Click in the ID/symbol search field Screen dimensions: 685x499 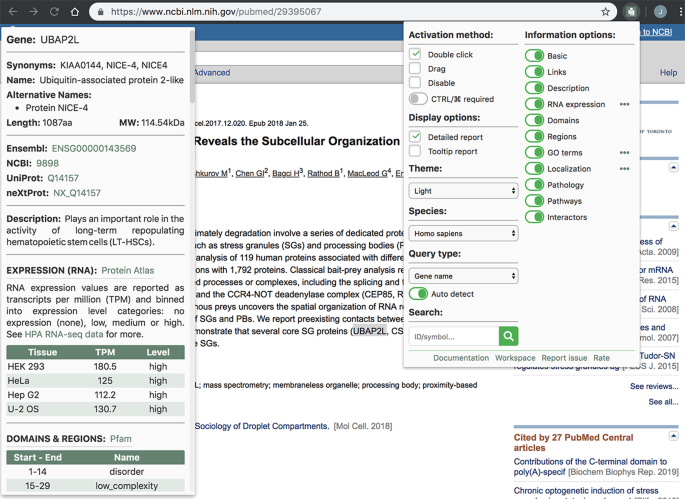click(454, 336)
